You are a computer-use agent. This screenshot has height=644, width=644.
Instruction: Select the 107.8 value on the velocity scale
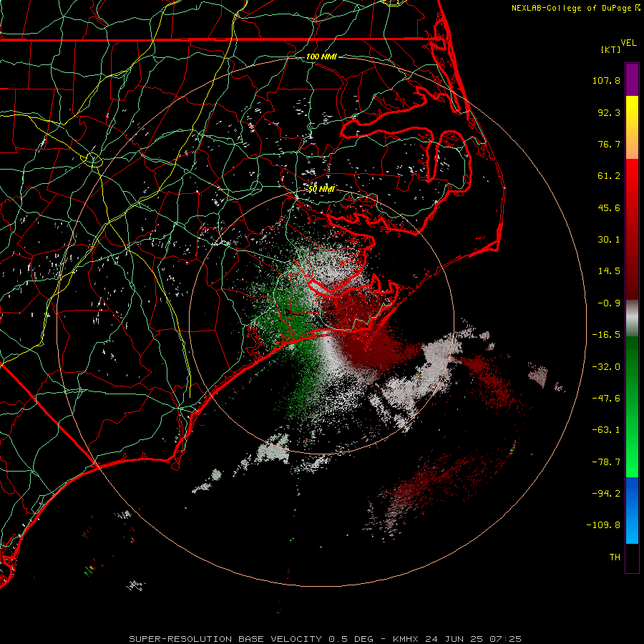tap(606, 80)
